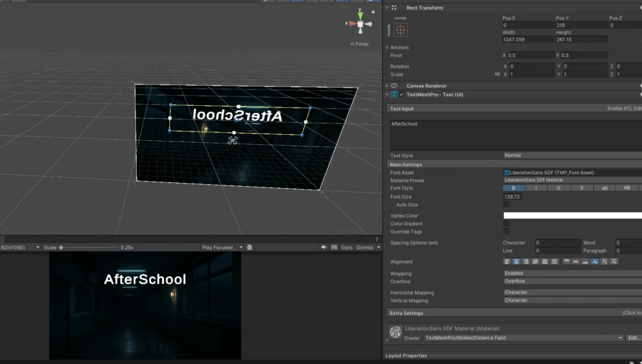Disable the TextMeshPro component checkbox

[x=401, y=95]
